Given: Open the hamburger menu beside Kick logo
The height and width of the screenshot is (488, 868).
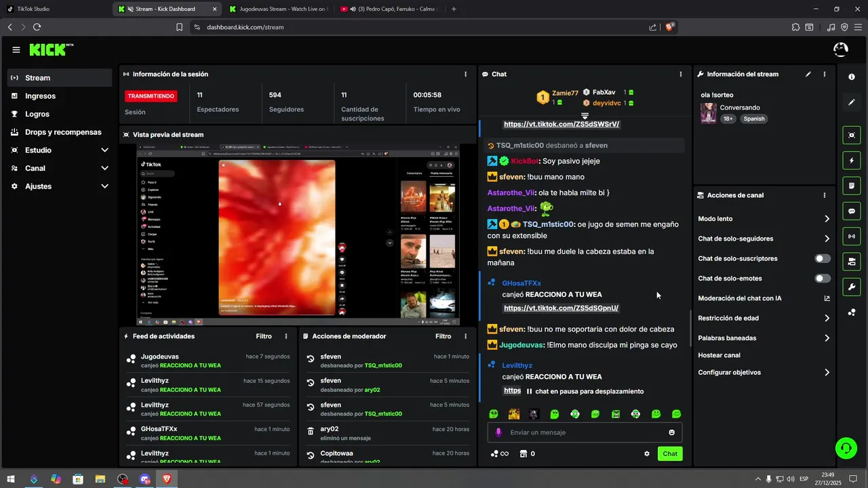Looking at the screenshot, I should 16,49.
